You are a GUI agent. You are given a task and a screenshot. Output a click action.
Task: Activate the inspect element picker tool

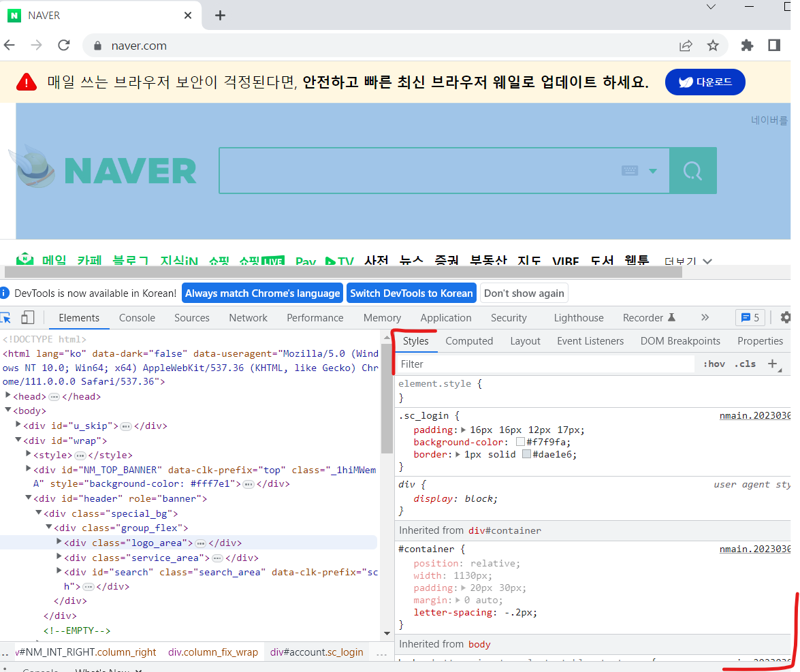(x=6, y=318)
